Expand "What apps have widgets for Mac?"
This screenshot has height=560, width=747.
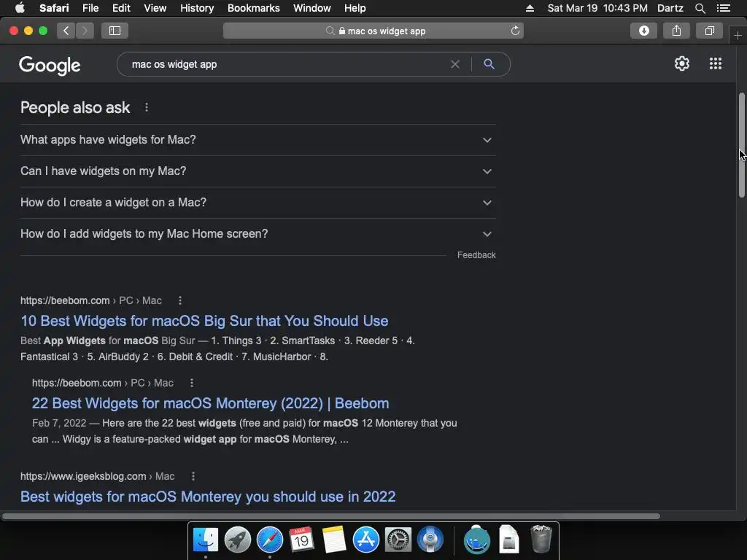click(x=258, y=140)
